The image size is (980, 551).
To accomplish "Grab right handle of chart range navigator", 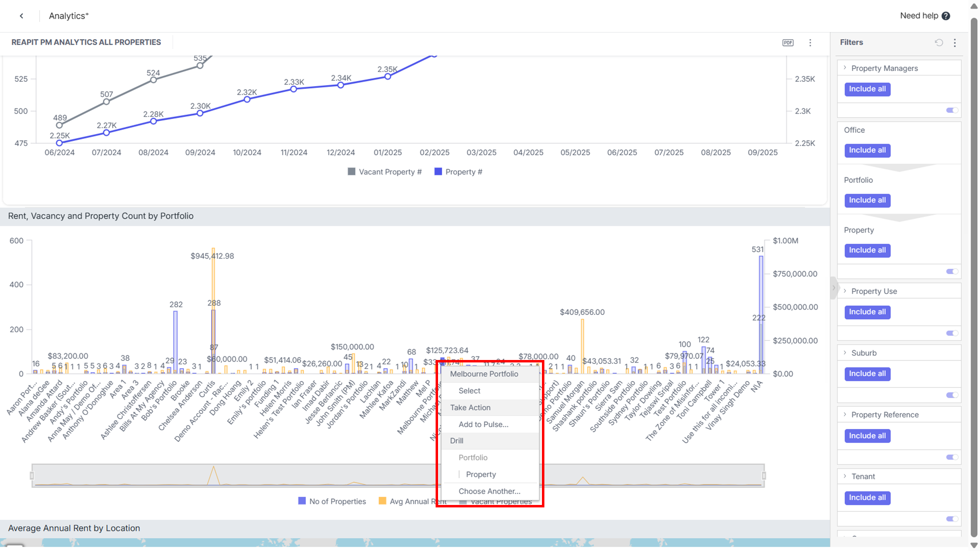I will point(764,476).
